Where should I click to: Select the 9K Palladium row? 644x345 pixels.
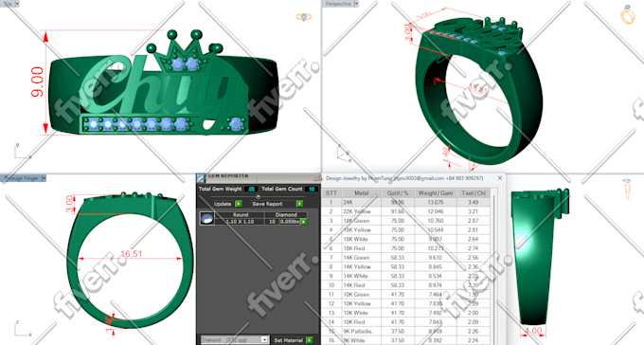pyautogui.click(x=406, y=331)
